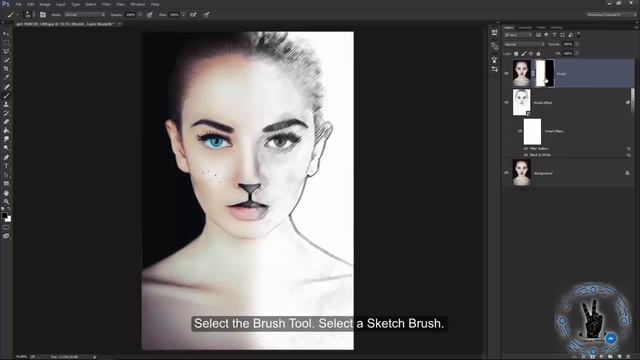The height and width of the screenshot is (360, 640).
Task: Select the Move tool
Action: (x=6, y=34)
